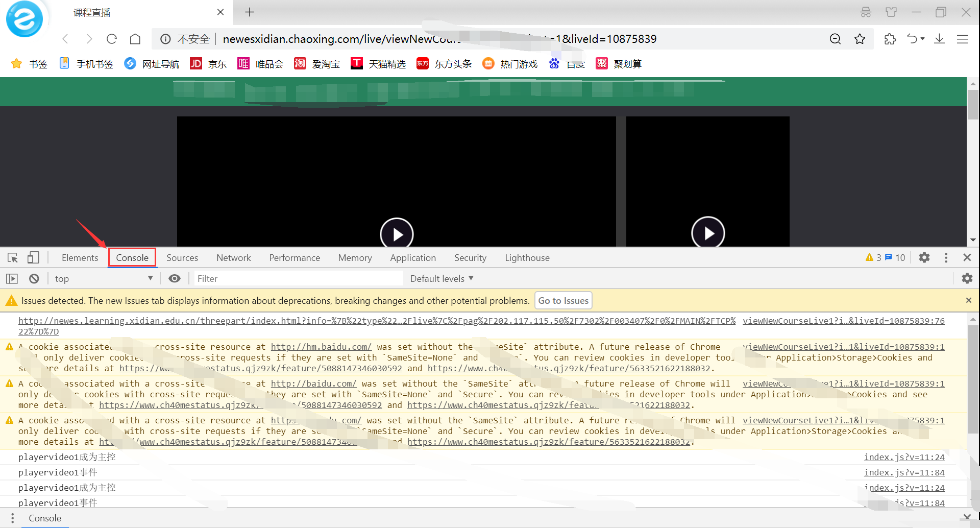Toggle the device toolbar icon
Image resolution: width=980 pixels, height=528 pixels.
point(33,258)
